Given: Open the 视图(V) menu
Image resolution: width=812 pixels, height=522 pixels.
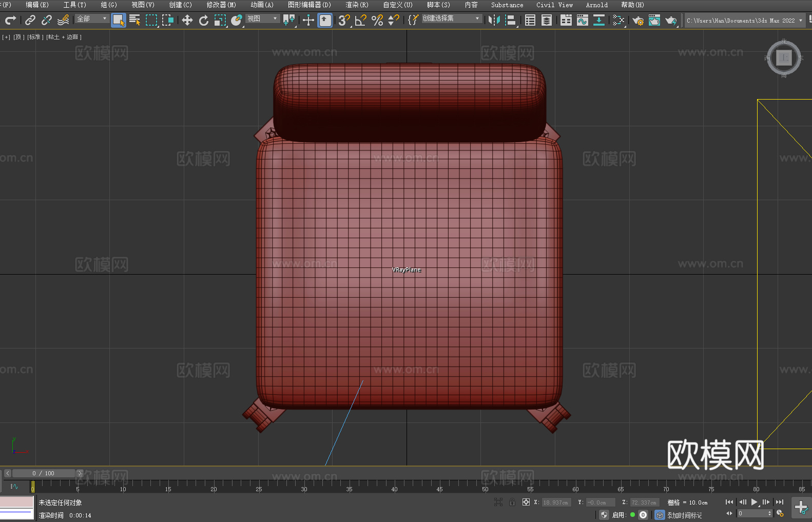Looking at the screenshot, I should click(143, 5).
